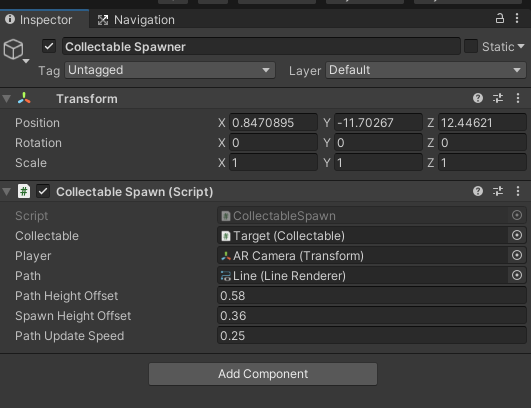The width and height of the screenshot is (531, 408).
Task: Open Transform component kebab menu
Action: pyautogui.click(x=518, y=98)
